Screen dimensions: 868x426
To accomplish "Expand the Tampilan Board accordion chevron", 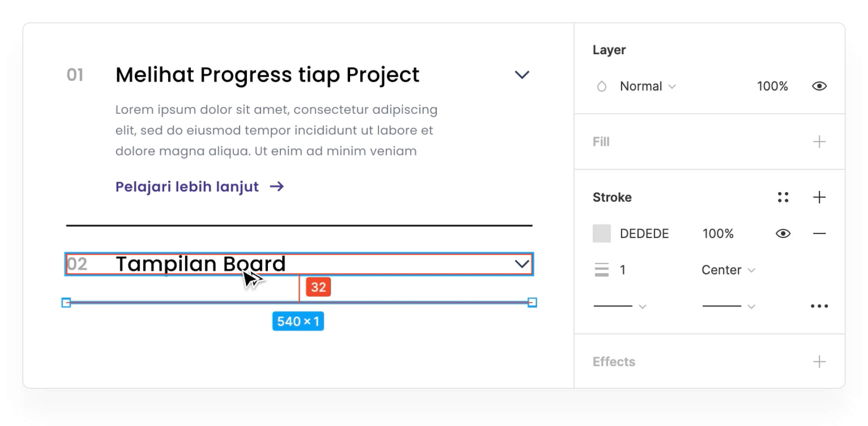I will (x=522, y=264).
